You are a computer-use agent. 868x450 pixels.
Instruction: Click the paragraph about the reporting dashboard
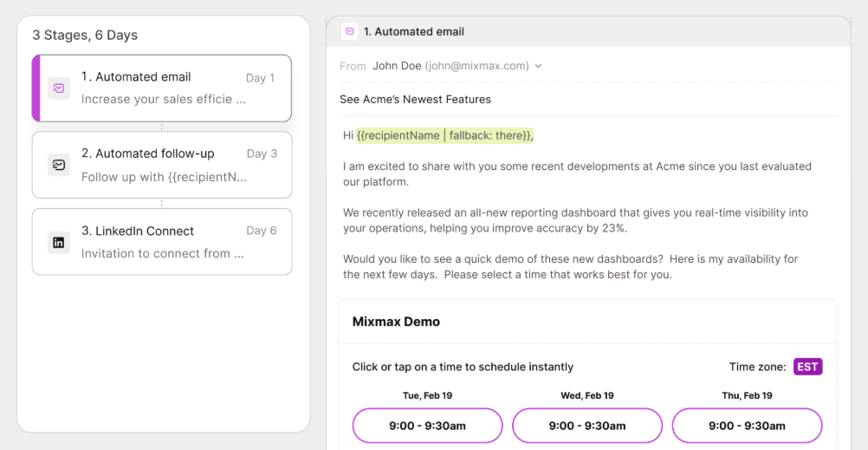tap(575, 220)
